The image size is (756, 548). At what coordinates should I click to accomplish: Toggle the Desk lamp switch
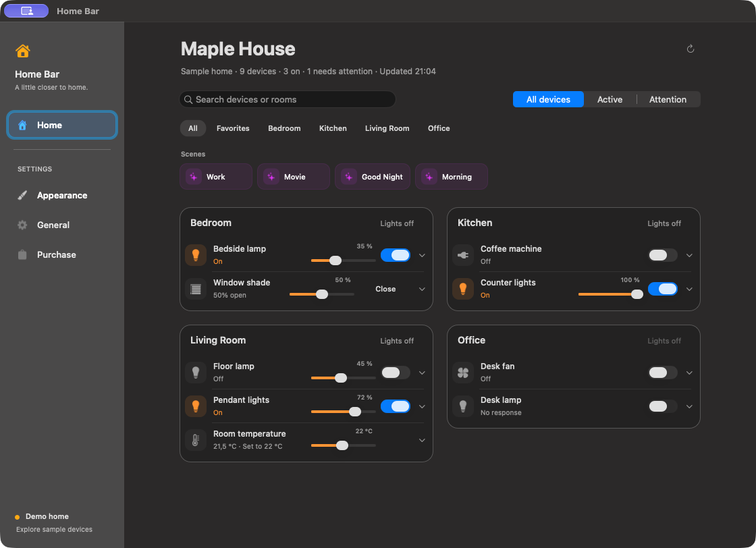(x=662, y=406)
